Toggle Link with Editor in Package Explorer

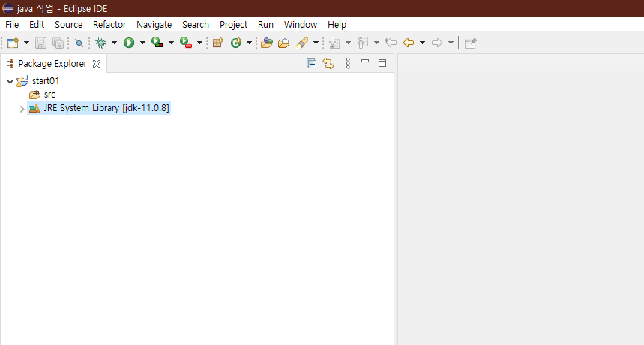coord(328,63)
